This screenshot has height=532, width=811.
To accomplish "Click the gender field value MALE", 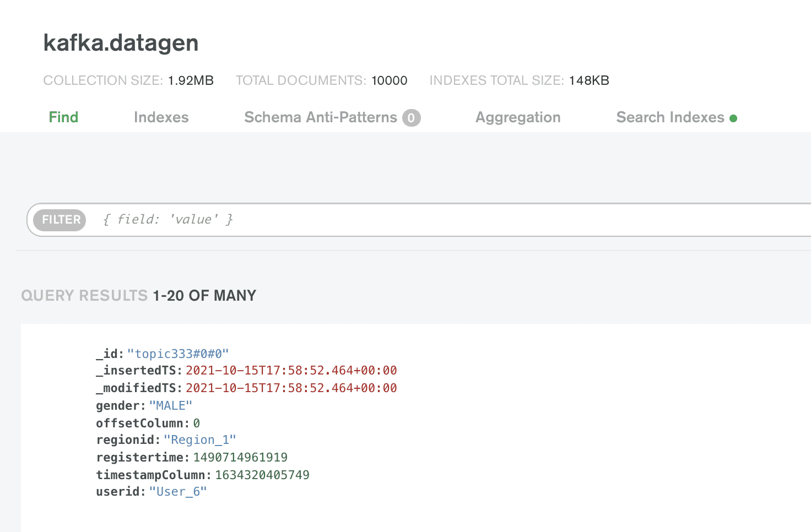I will coord(171,405).
